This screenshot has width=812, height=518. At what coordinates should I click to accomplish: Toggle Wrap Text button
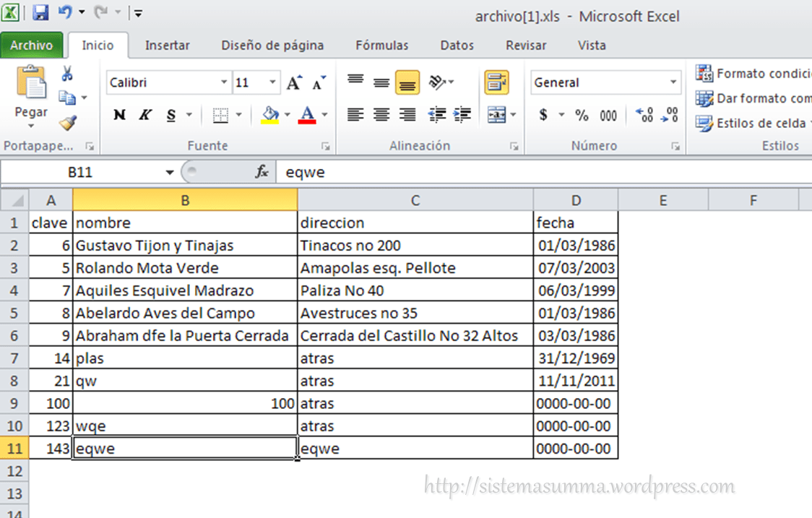[x=496, y=82]
